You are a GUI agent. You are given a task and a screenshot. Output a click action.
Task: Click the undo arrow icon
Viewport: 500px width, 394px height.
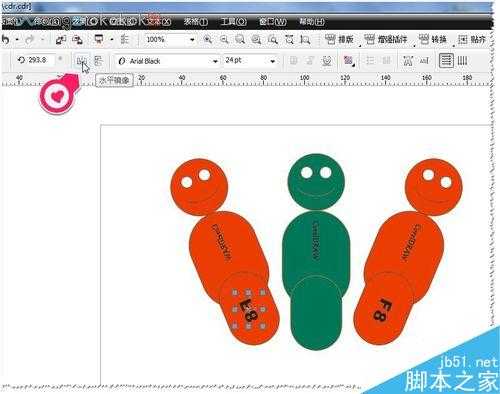[x=6, y=40]
